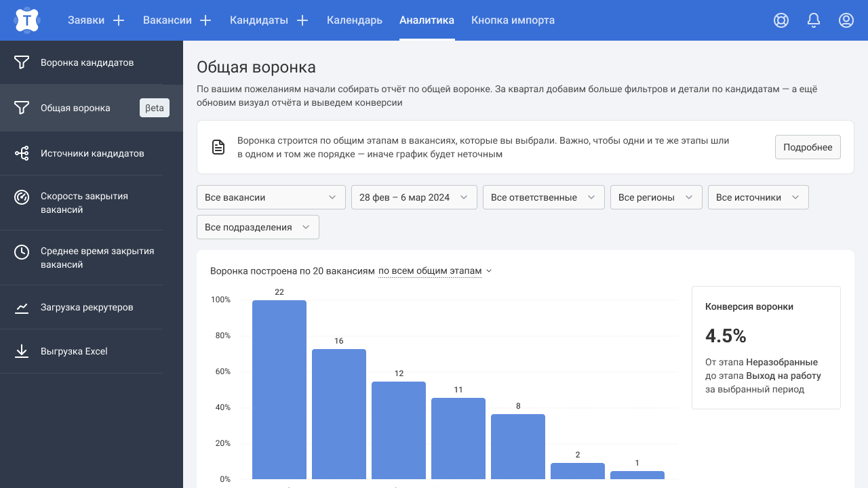Click sources graph icon for Источники кандидатов
This screenshot has height=488, width=868.
[22, 153]
